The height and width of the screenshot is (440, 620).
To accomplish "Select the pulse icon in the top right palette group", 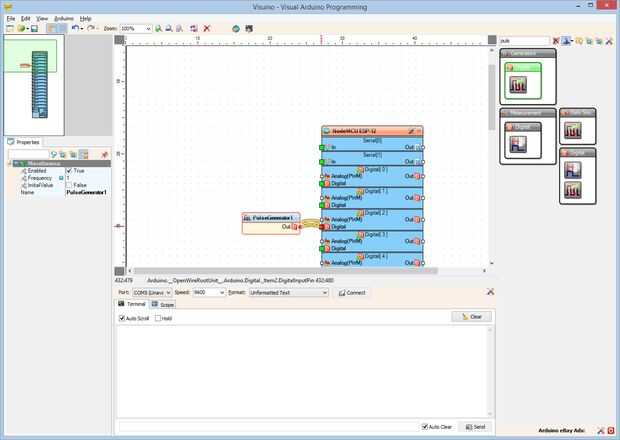I will (x=573, y=131).
